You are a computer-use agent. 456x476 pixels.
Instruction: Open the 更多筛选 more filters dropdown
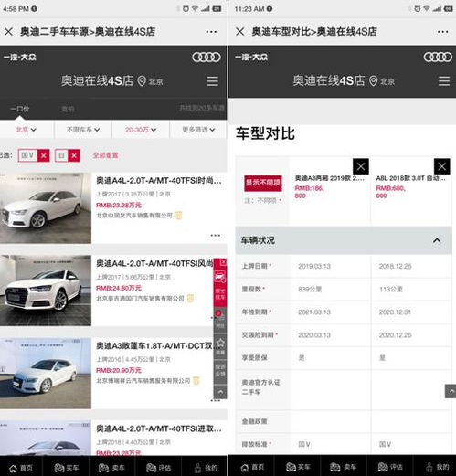[198, 130]
